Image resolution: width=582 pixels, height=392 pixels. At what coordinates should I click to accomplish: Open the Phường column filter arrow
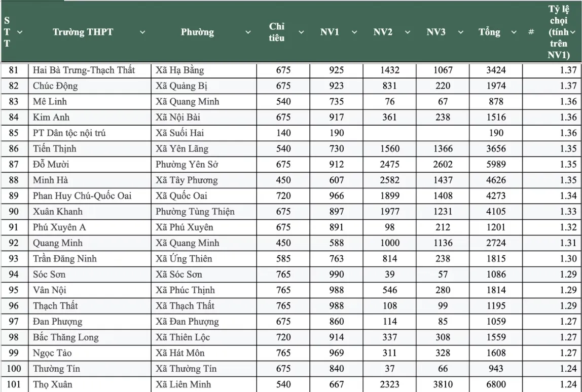248,32
